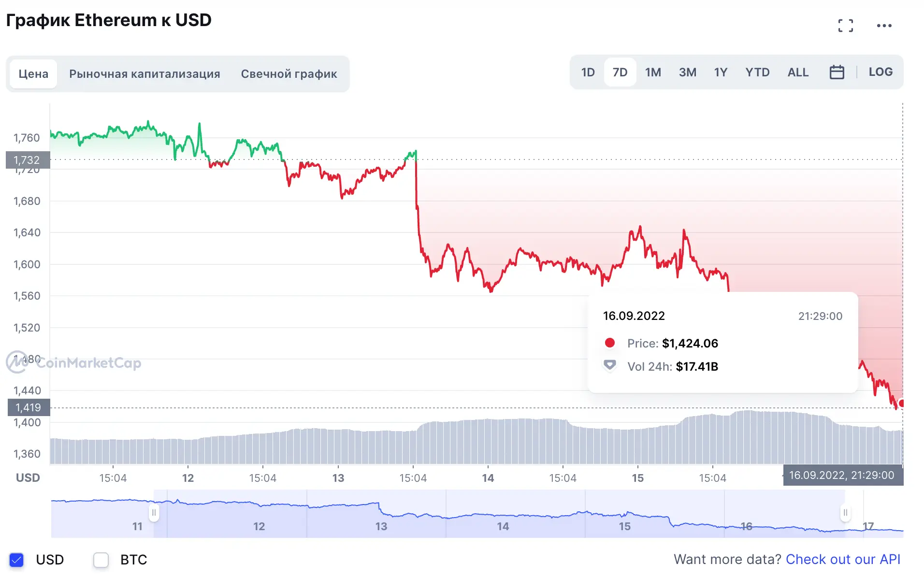This screenshot has height=578, width=924.
Task: Select the 1M time range
Action: pos(653,72)
